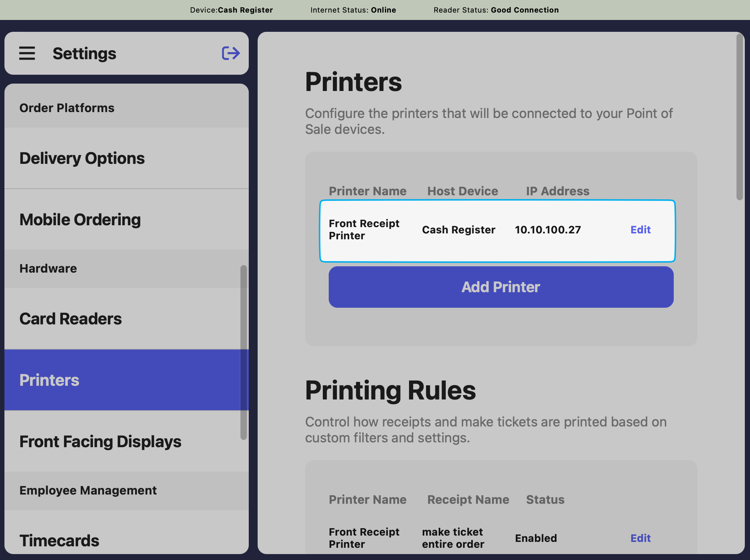750x560 pixels.
Task: Click the Order Platforms section header
Action: point(67,108)
